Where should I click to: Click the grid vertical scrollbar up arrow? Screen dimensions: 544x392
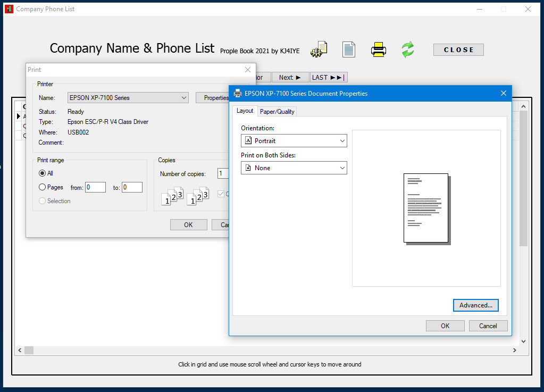[524, 106]
